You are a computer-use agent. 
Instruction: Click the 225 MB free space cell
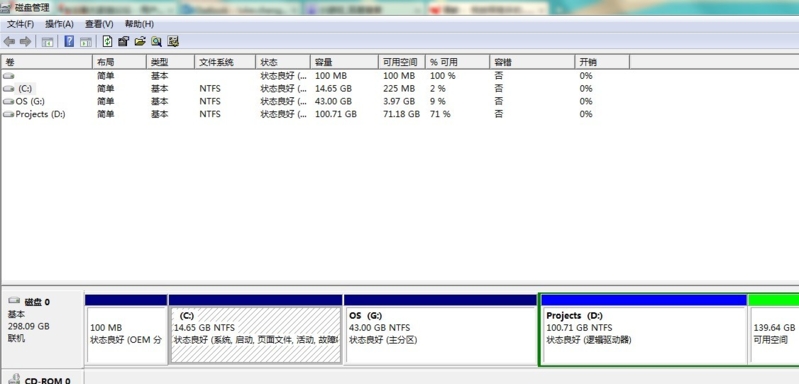pos(399,89)
